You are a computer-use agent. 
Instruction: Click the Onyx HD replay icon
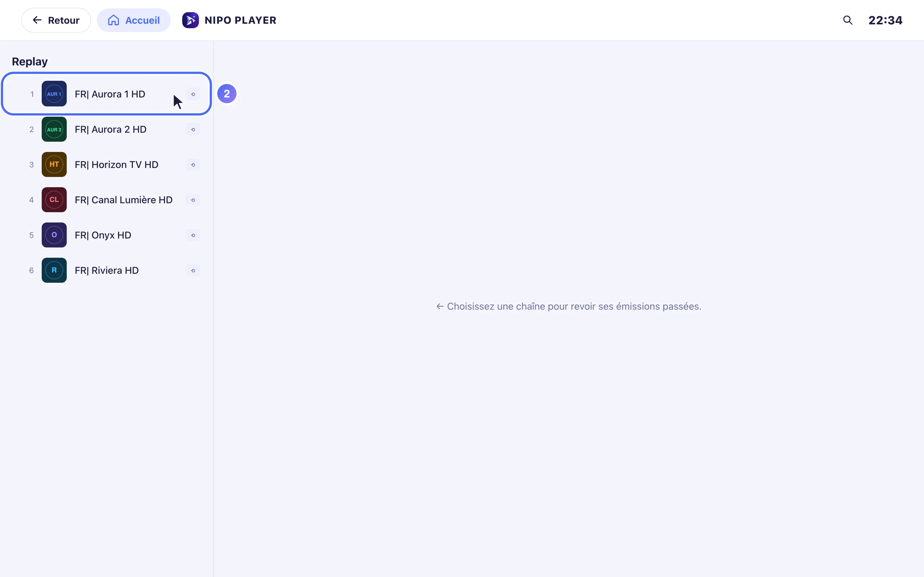pos(193,235)
